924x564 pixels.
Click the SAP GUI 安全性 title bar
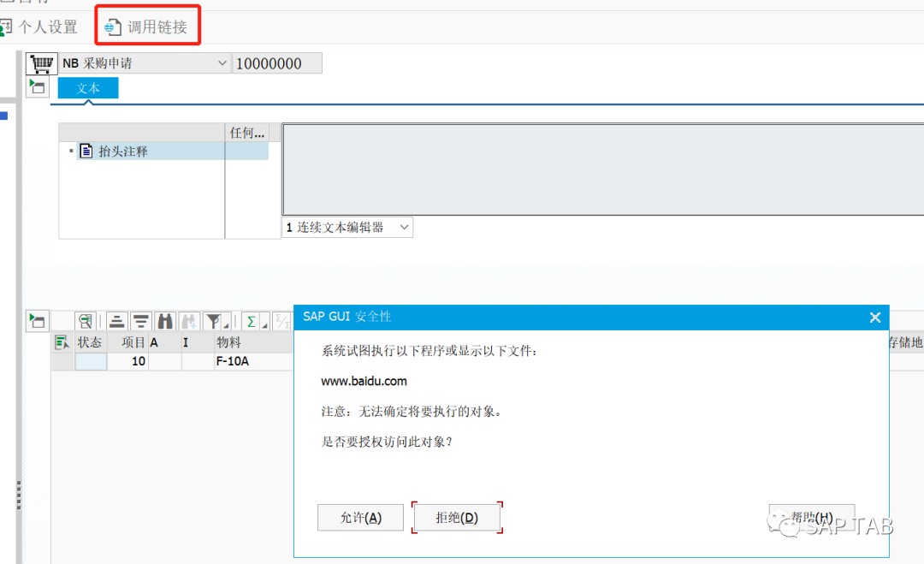[x=591, y=317]
